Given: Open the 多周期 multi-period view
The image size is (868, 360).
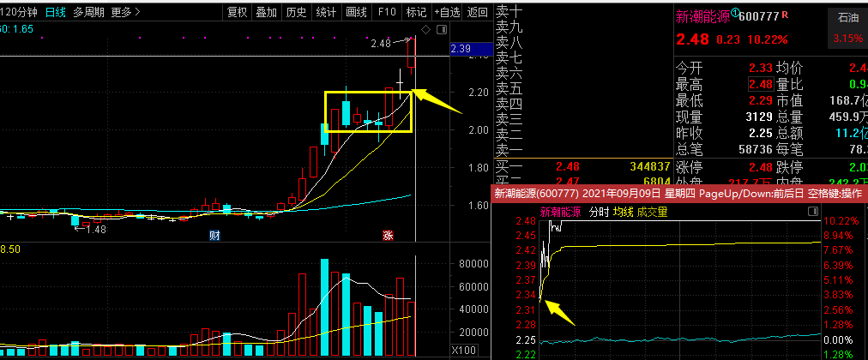Looking at the screenshot, I should [x=88, y=12].
